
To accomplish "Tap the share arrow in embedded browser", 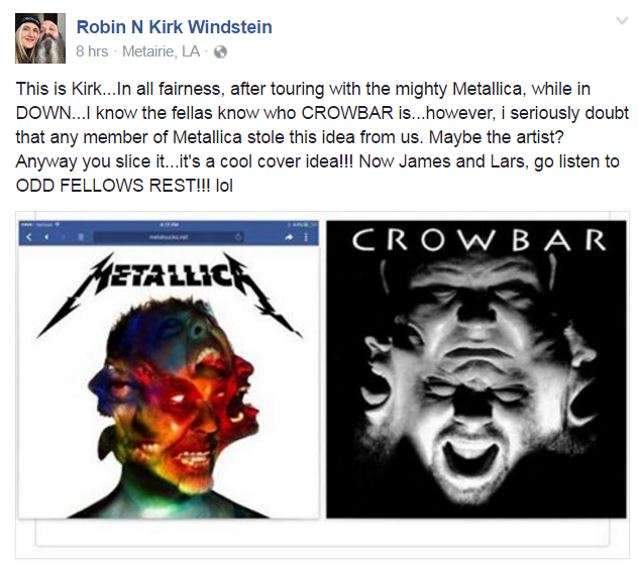I will pos(290,237).
